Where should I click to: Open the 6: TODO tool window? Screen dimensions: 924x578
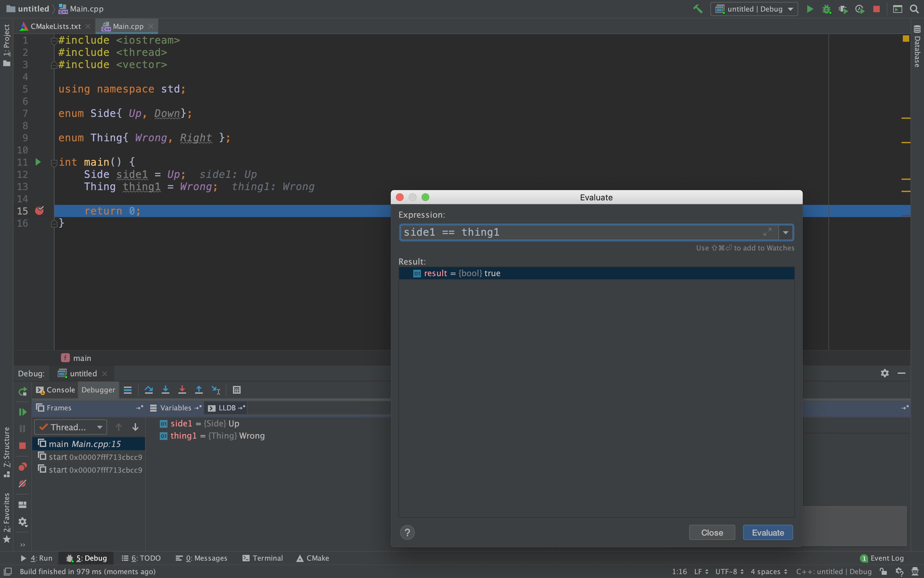(141, 558)
